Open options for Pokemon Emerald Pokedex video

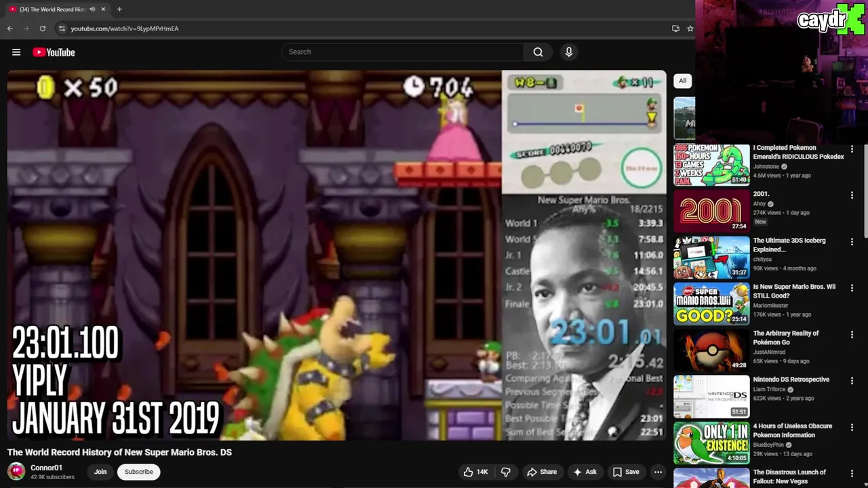[852, 149]
